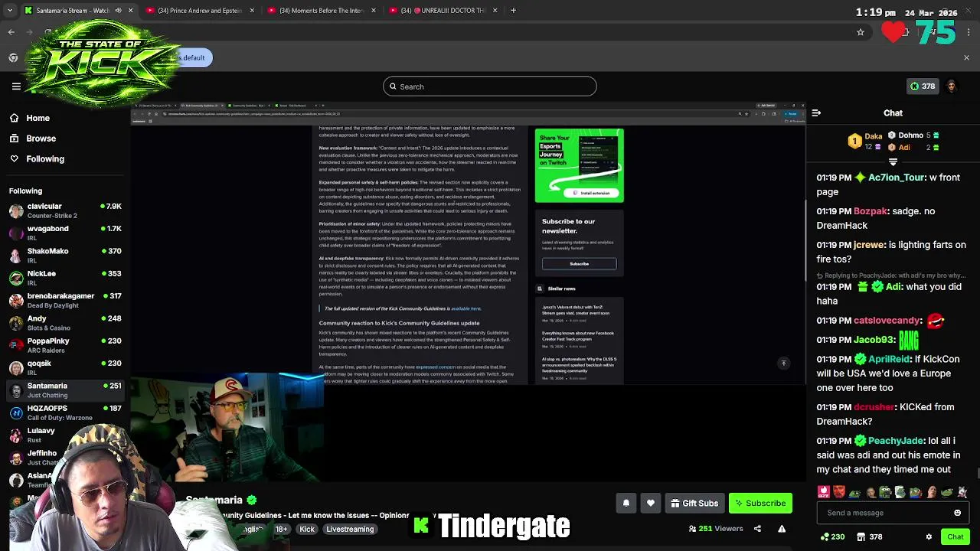Click the Replying to PeachyJade line

(891, 275)
